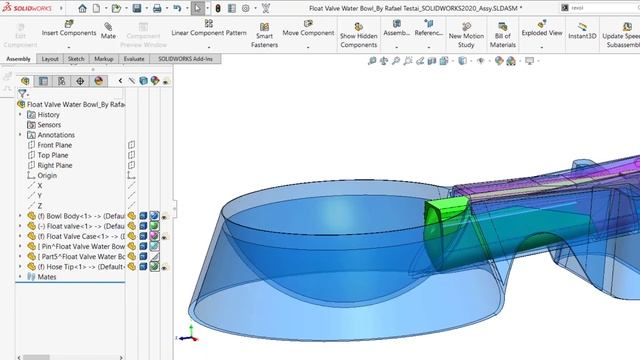This screenshot has height=360, width=640.
Task: Click the Assembly Features button
Action: coord(396,27)
